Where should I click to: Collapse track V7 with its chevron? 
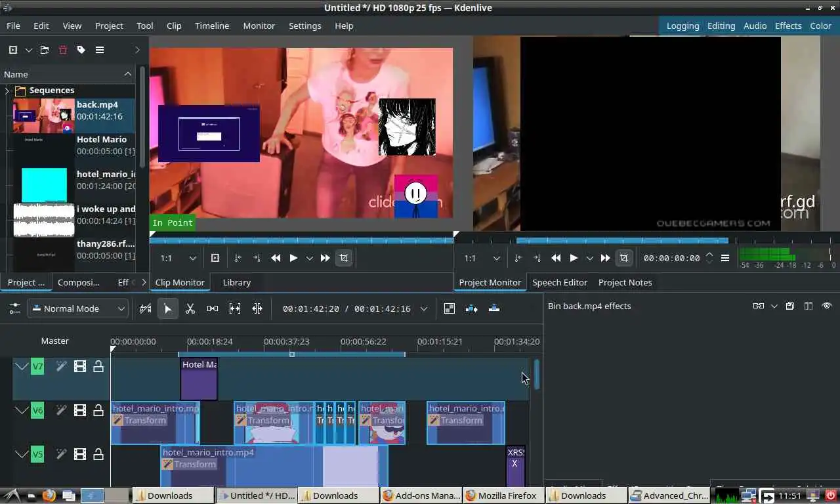click(x=22, y=366)
